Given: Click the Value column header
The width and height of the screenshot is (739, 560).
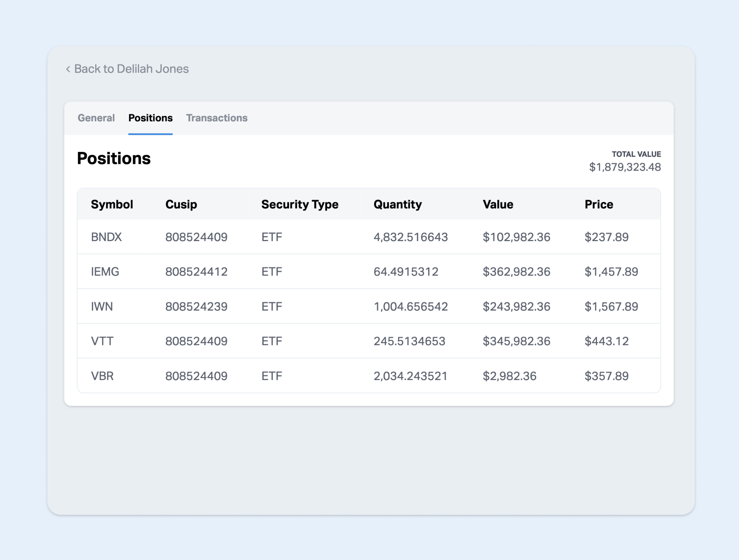Looking at the screenshot, I should pos(498,204).
